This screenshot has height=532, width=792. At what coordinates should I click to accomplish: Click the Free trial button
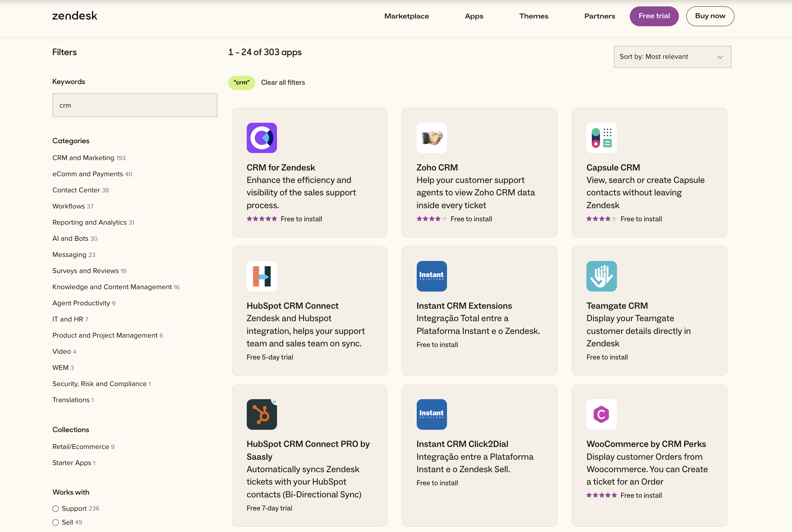point(654,16)
